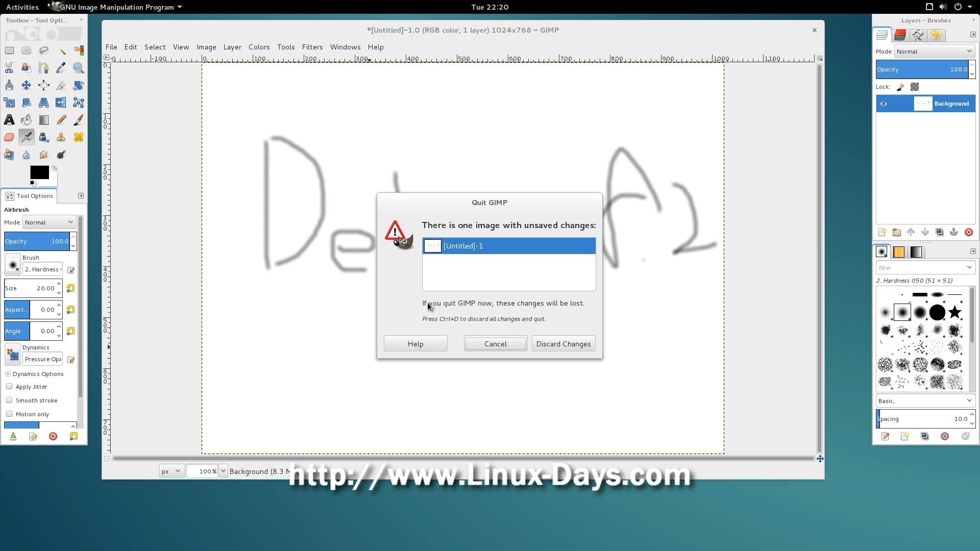Screen dimensions: 980x551
Task: Click Activities in top bar
Action: (22, 7)
